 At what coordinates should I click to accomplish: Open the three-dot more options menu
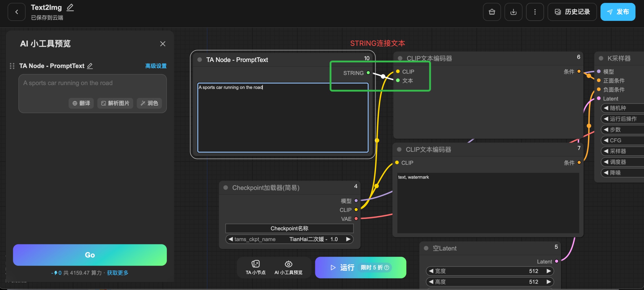point(535,12)
